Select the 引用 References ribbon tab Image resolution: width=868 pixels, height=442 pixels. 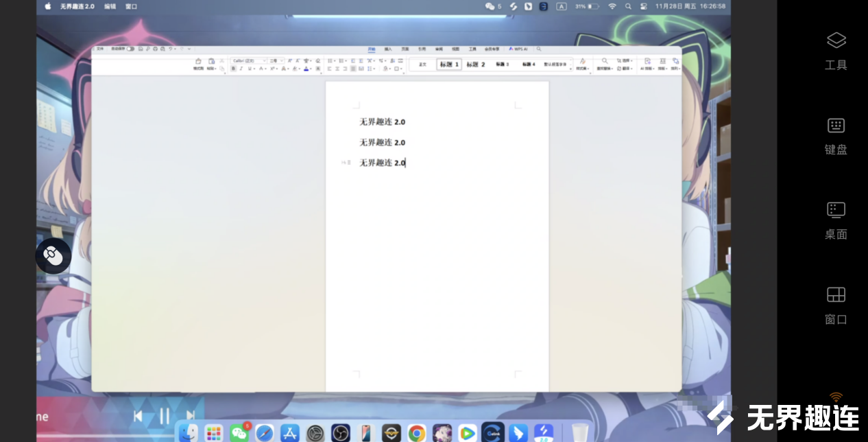[x=422, y=49]
